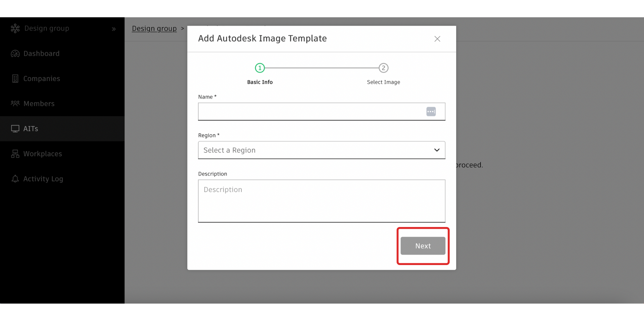Click into the Description text area
Screen dimensions: 644x321
click(322, 201)
